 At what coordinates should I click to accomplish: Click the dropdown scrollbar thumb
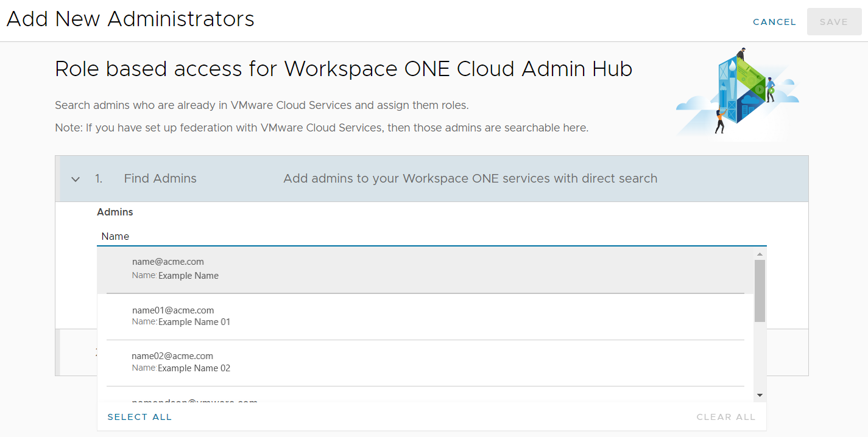click(760, 291)
